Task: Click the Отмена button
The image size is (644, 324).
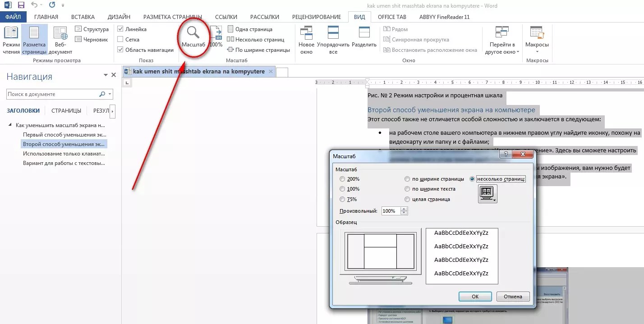Action: tap(513, 297)
